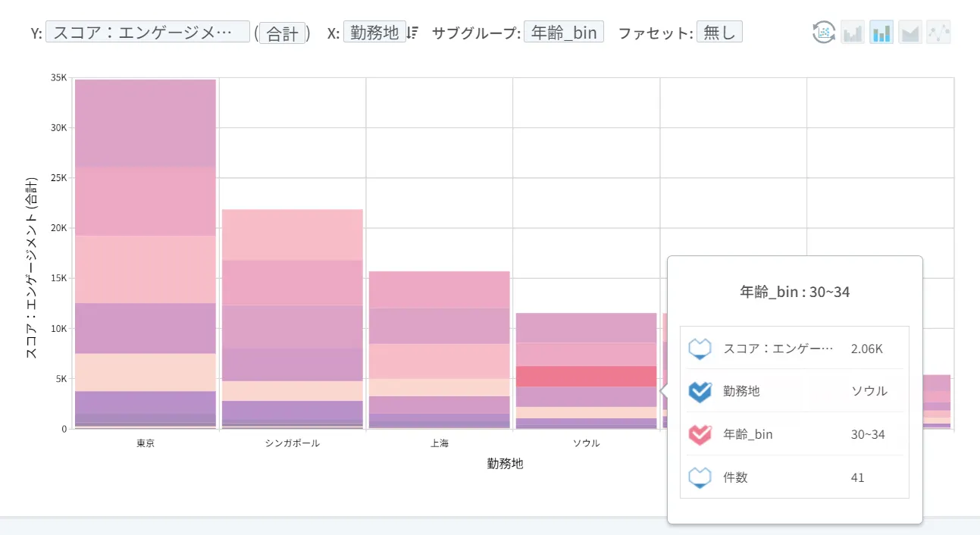Image resolution: width=980 pixels, height=535 pixels.
Task: Click the シンガポール x-axis label
Action: tap(293, 443)
